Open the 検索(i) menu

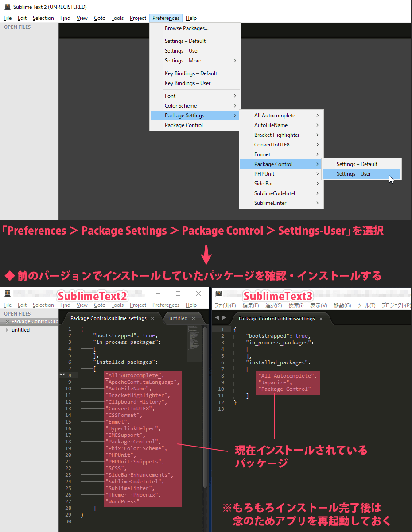click(296, 305)
